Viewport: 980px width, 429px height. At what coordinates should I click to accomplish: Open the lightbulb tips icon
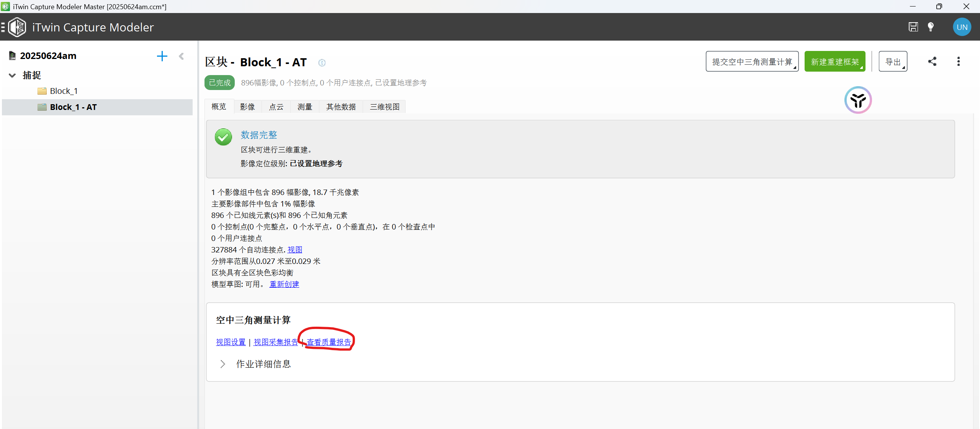(931, 27)
